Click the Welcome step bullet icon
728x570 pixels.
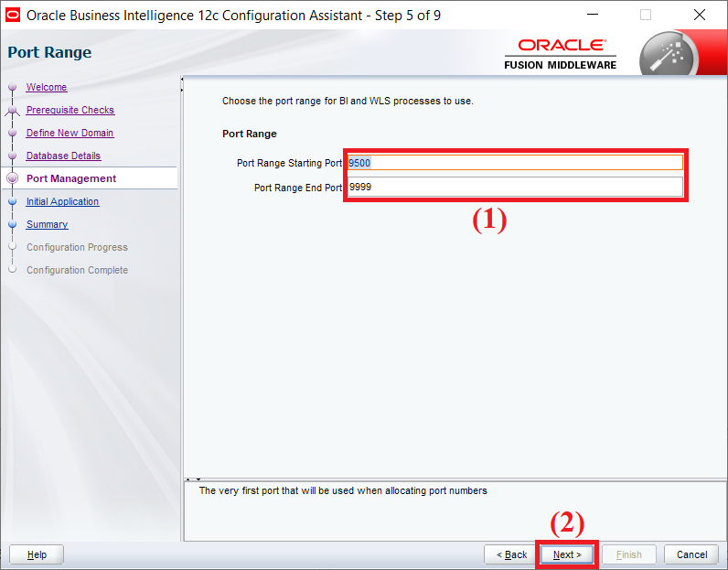pos(13,87)
